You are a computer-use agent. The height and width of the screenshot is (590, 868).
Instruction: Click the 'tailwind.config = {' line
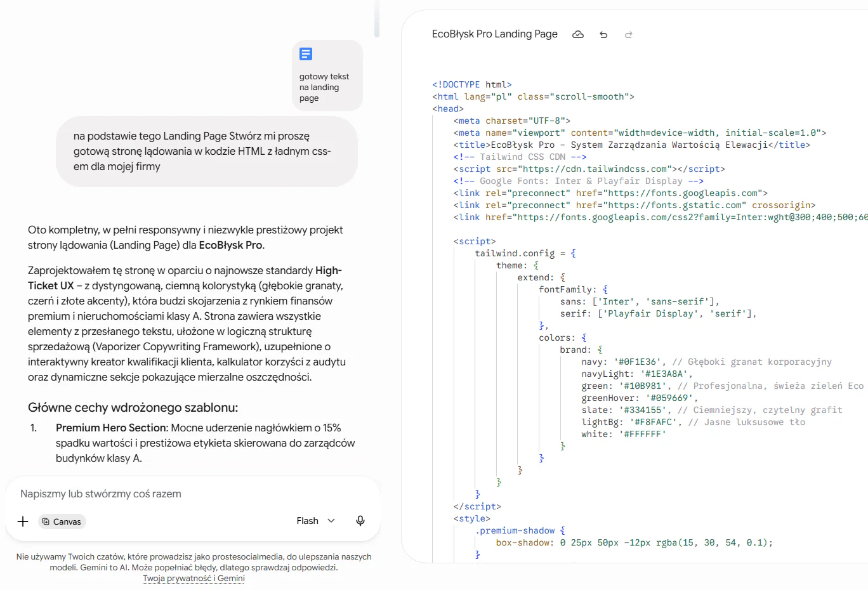pyautogui.click(x=525, y=253)
